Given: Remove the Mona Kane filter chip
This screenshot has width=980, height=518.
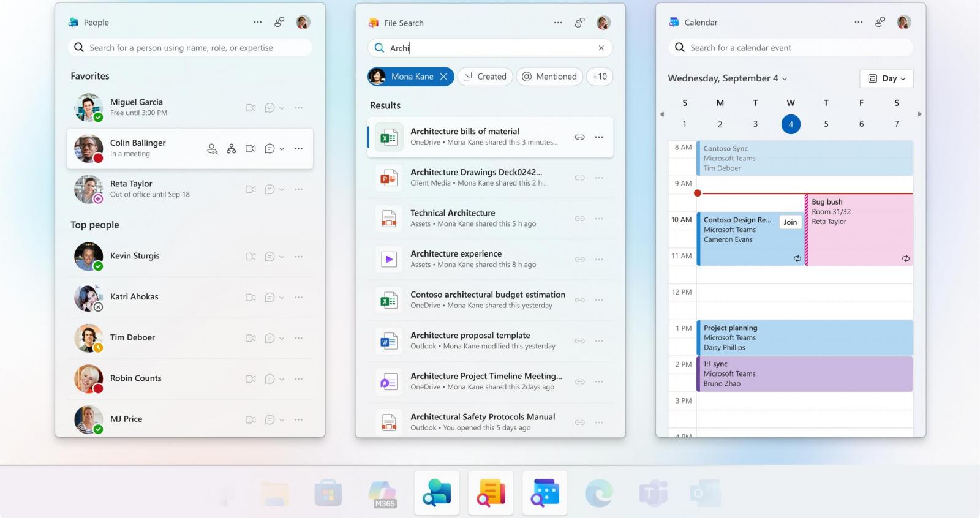Looking at the screenshot, I should coord(443,77).
